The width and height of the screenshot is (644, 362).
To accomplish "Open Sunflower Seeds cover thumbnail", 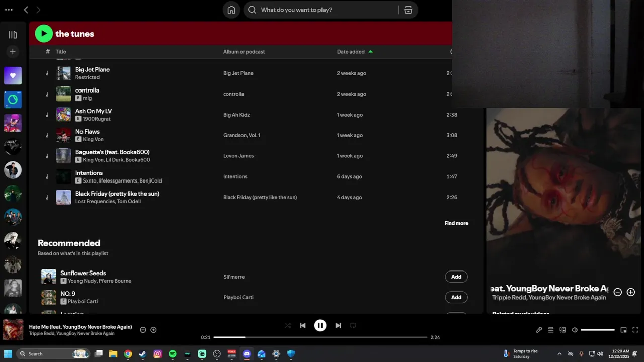I will (x=49, y=277).
